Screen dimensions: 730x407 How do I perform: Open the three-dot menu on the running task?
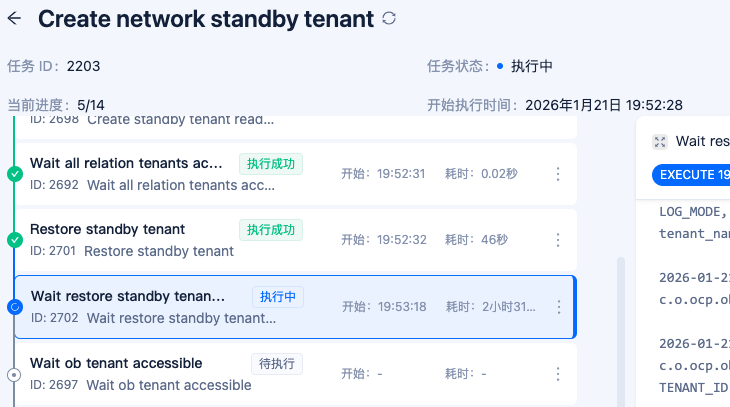click(559, 307)
